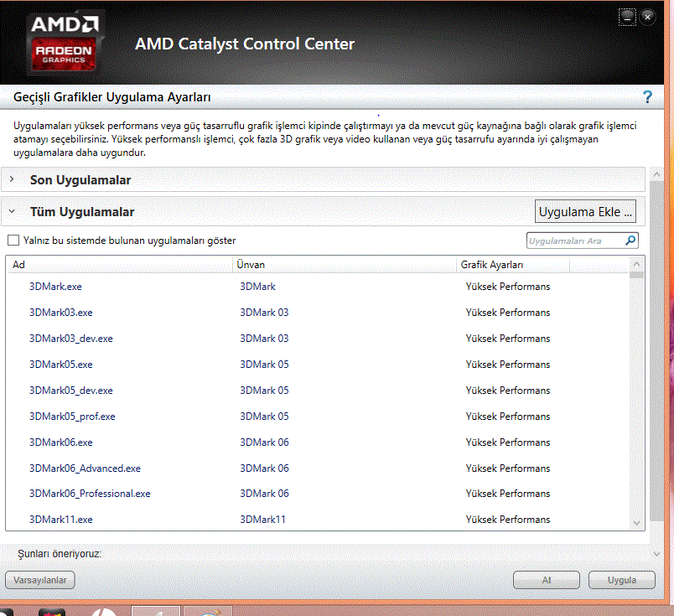This screenshot has width=674, height=616.
Task: Click the Uygulama Ekle button
Action: click(x=585, y=211)
